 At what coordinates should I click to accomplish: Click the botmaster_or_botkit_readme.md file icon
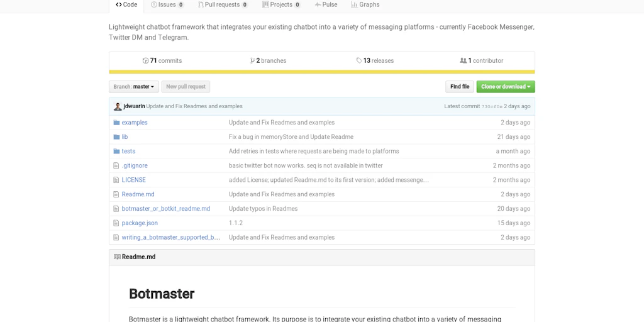pyautogui.click(x=116, y=209)
